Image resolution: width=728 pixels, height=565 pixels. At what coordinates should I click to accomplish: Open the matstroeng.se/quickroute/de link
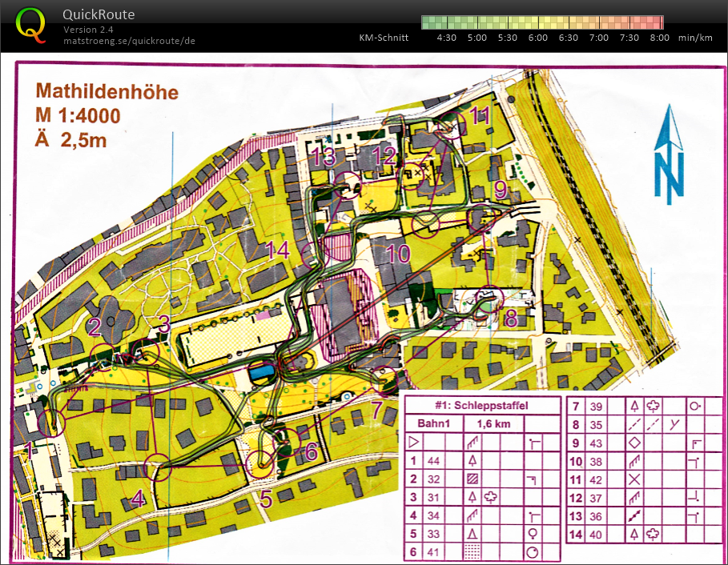[129, 41]
